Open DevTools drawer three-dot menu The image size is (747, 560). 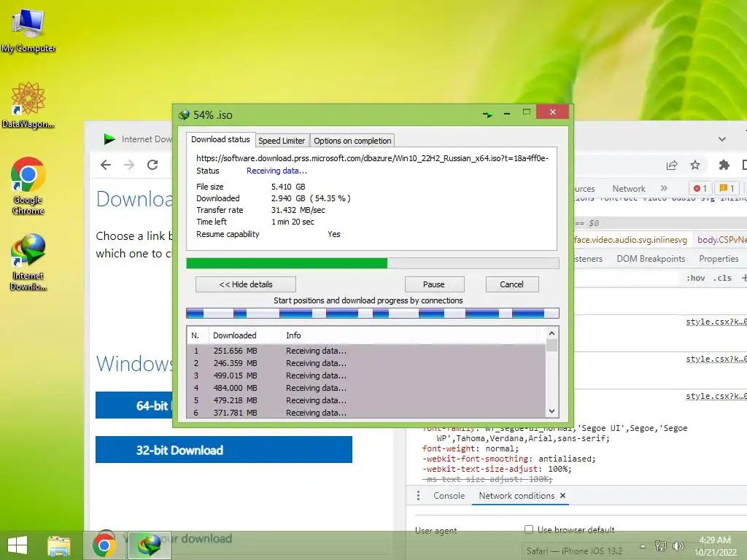pyautogui.click(x=418, y=496)
